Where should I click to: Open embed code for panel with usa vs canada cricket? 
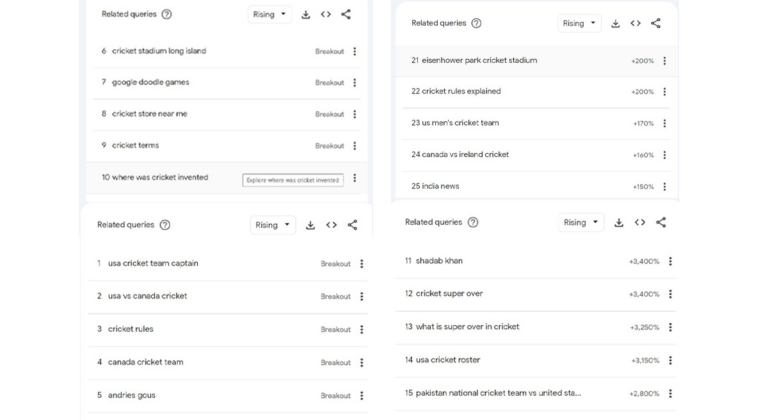pyautogui.click(x=331, y=225)
